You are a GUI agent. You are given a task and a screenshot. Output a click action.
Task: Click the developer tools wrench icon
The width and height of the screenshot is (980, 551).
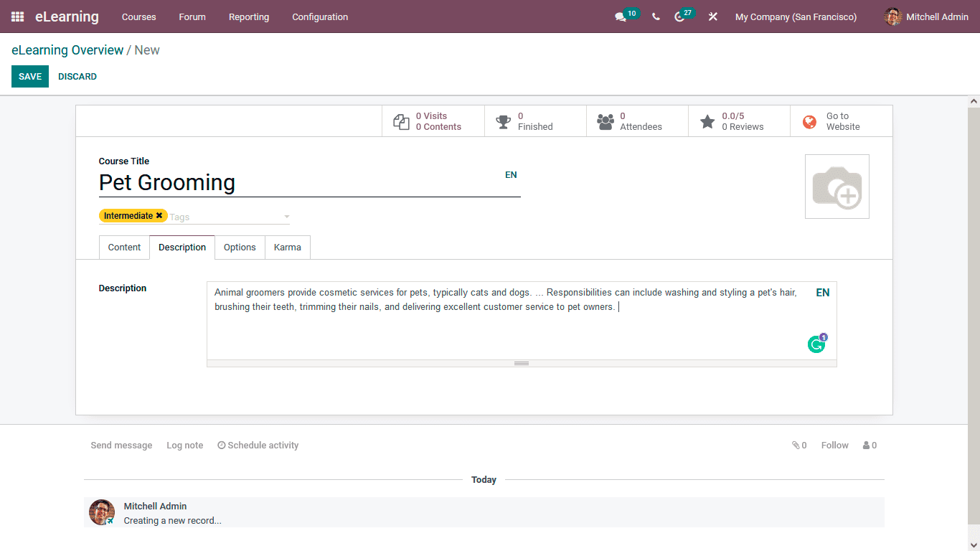click(712, 16)
